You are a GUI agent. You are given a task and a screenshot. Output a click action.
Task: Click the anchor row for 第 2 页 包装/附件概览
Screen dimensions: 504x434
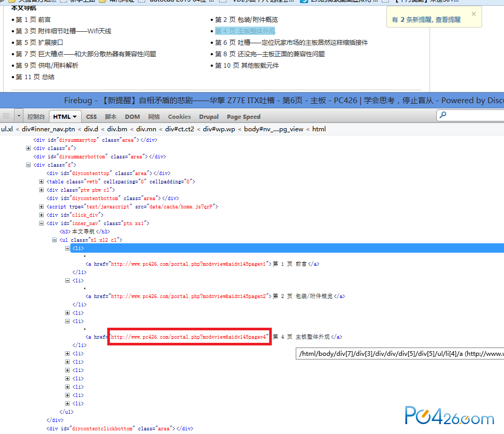[x=215, y=296]
